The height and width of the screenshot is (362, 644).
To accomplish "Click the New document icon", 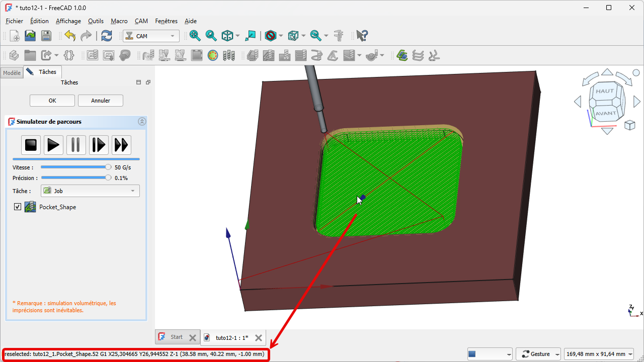I will click(15, 36).
